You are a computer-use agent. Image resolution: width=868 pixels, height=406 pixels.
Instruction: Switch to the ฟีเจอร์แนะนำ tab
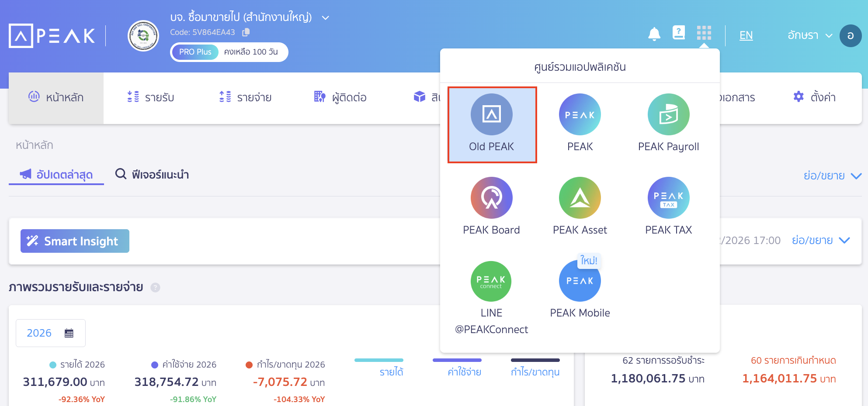[x=152, y=175]
